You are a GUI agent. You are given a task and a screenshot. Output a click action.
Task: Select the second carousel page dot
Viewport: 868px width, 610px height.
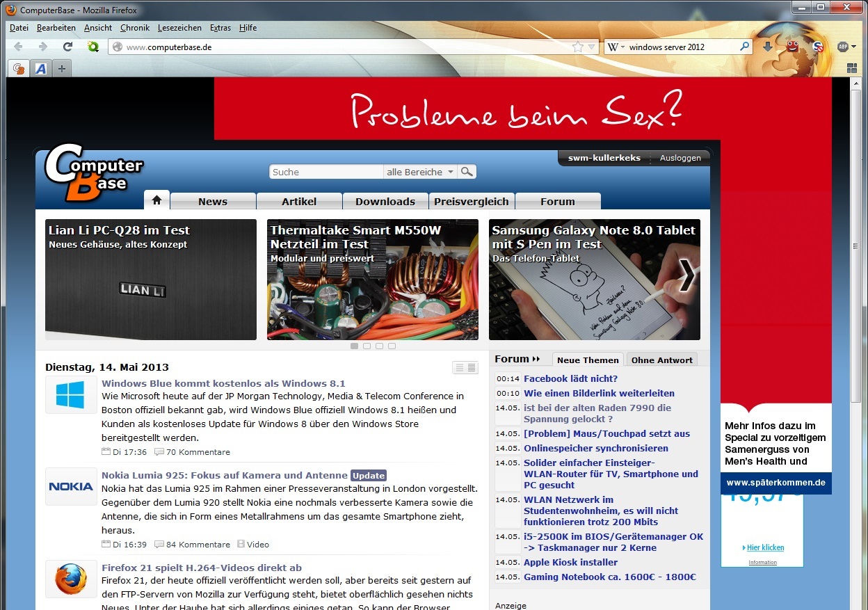tap(367, 346)
